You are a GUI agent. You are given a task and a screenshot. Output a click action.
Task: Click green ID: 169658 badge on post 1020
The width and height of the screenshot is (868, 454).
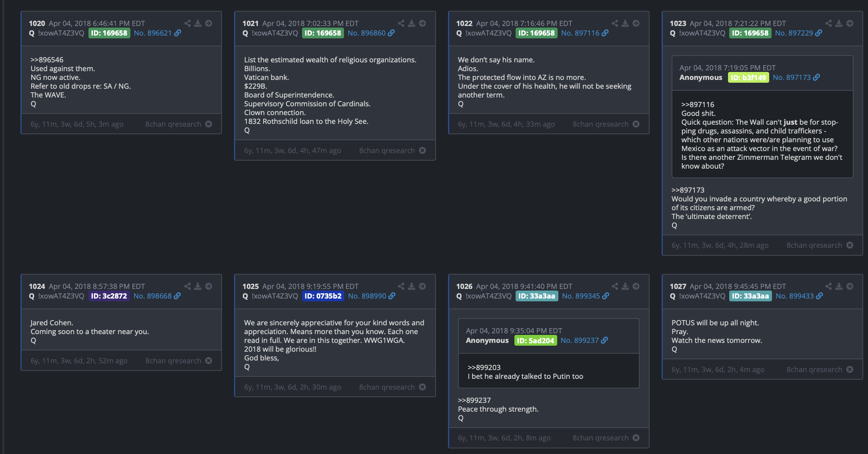[109, 33]
